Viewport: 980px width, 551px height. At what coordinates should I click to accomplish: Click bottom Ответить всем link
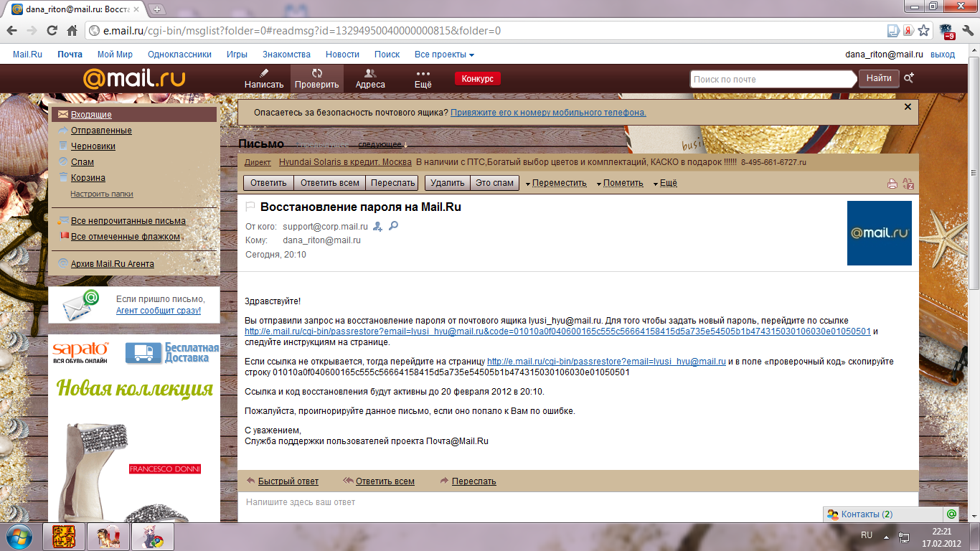coord(385,481)
